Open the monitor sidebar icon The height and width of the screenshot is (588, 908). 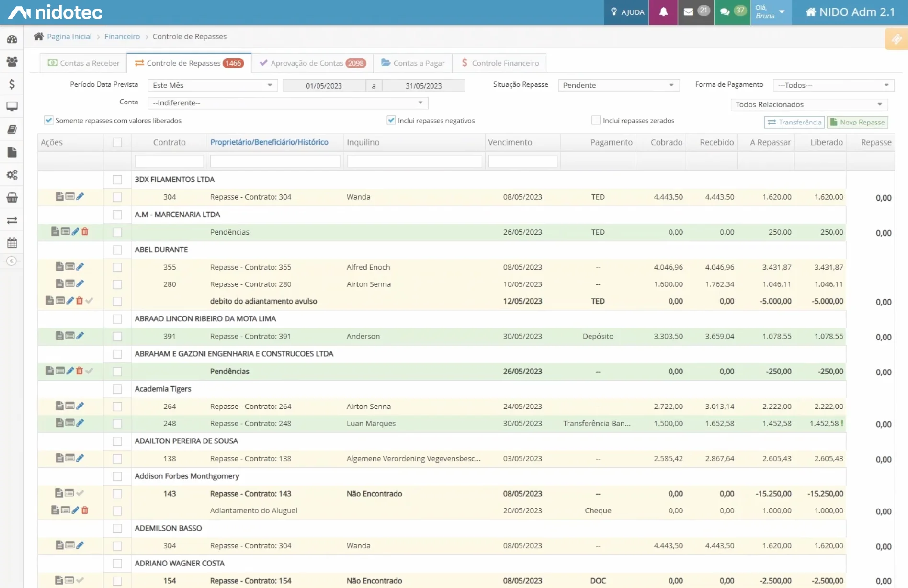pyautogui.click(x=12, y=106)
